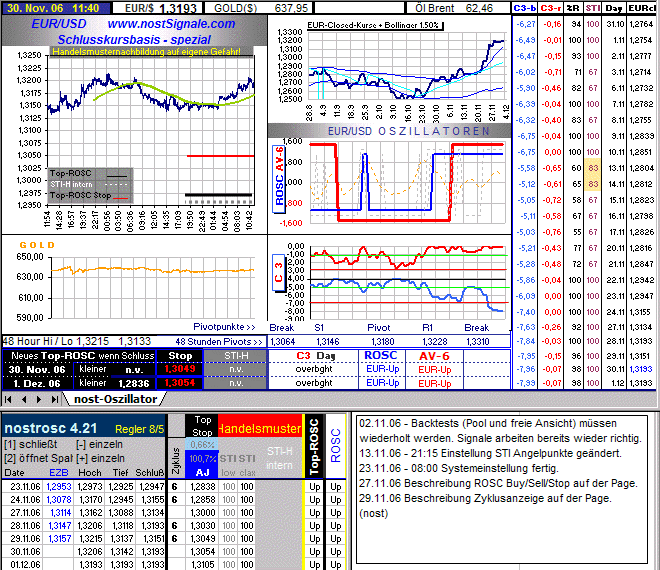Image resolution: width=660 pixels, height=570 pixels.
Task: Select the [1] schließt outline hint
Action: 30,444
